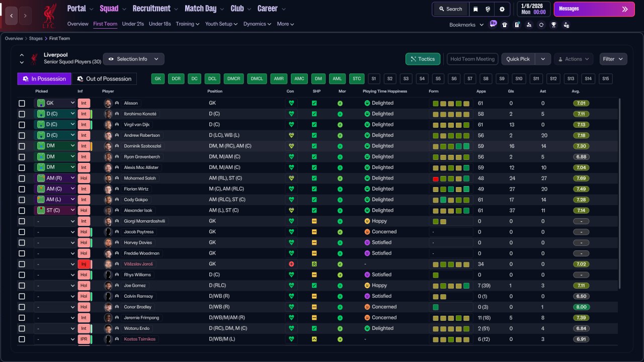Click the Tactics button
Screen dimensions: 644x362
423,59
